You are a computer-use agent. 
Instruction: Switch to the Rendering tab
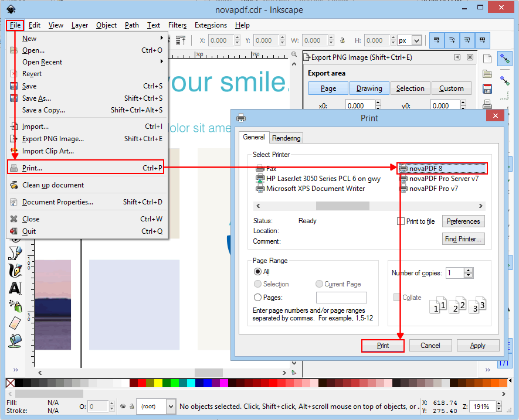pos(286,138)
